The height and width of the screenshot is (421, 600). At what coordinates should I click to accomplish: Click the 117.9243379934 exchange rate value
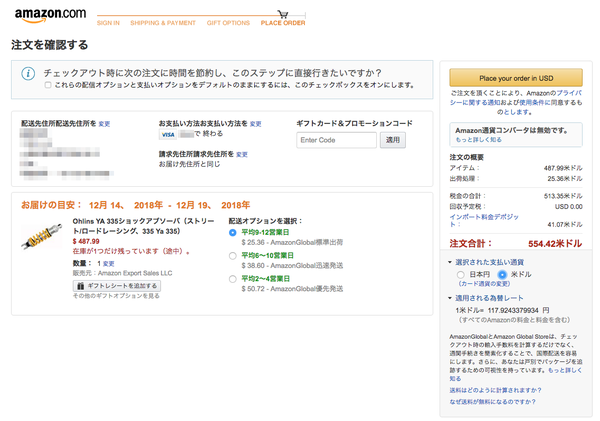[513, 310]
